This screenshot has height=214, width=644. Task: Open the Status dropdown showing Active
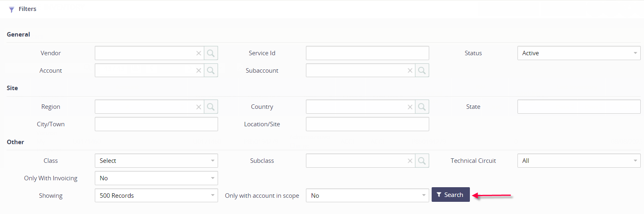pos(579,53)
